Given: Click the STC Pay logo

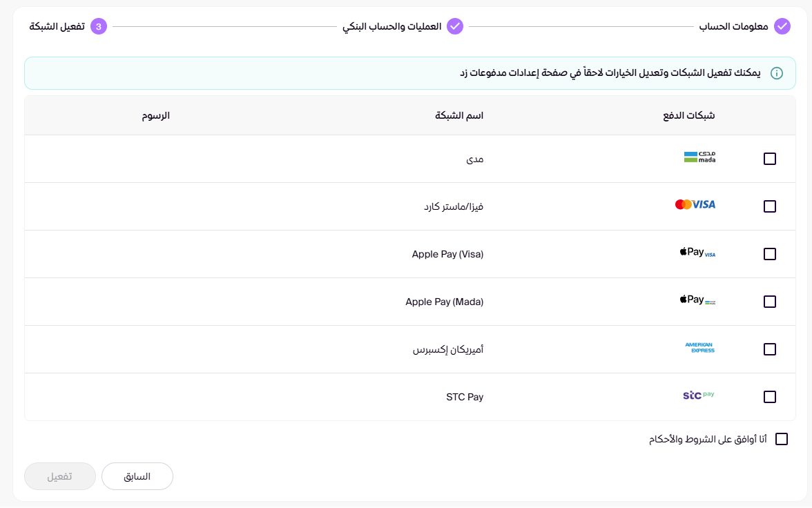Looking at the screenshot, I should click(698, 395).
